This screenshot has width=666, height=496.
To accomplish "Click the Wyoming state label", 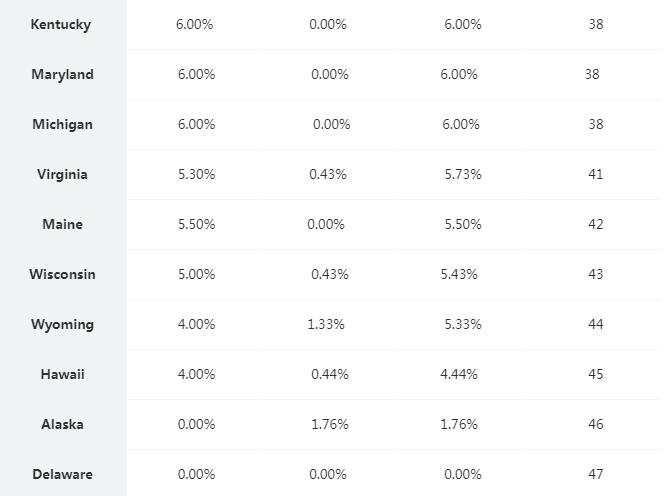I will click(62, 325).
